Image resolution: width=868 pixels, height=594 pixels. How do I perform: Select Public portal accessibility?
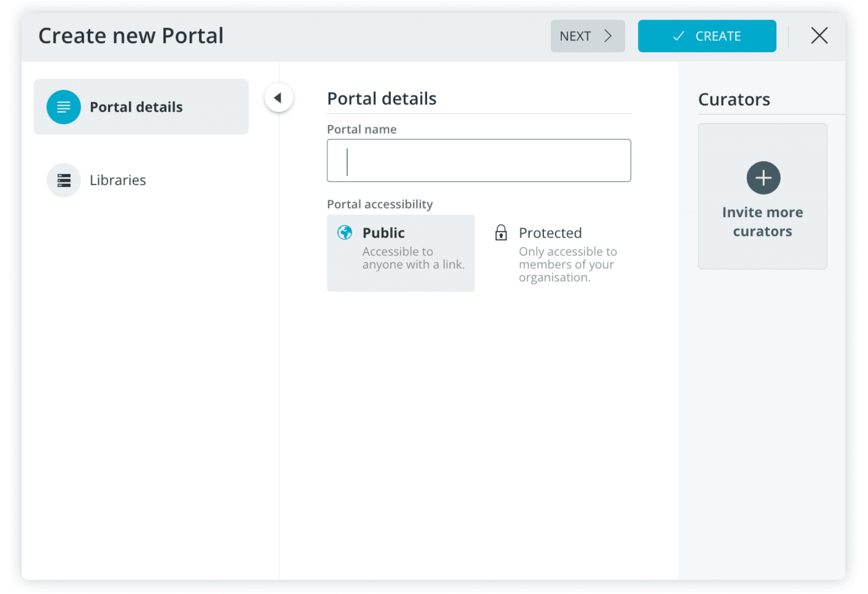[400, 253]
